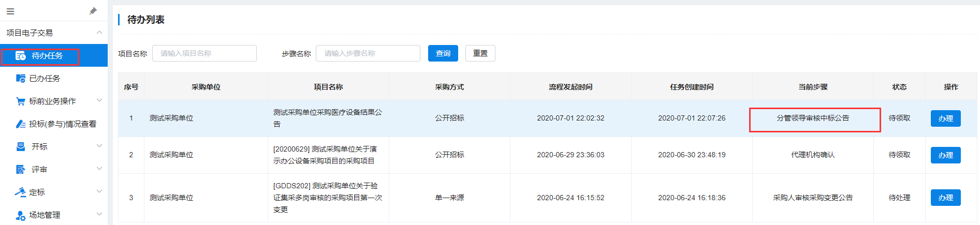
Task: Click the shopping cart icon for 标前业务操作
Action: pyautogui.click(x=21, y=101)
